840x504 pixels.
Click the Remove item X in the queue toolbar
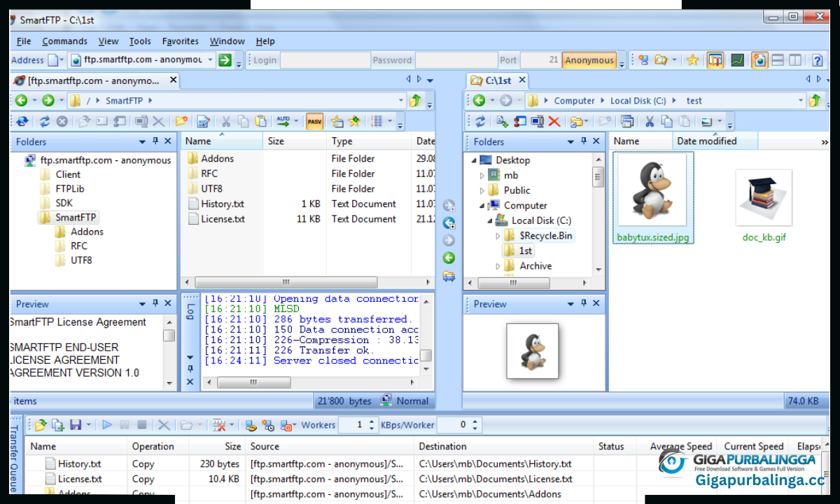(x=164, y=425)
